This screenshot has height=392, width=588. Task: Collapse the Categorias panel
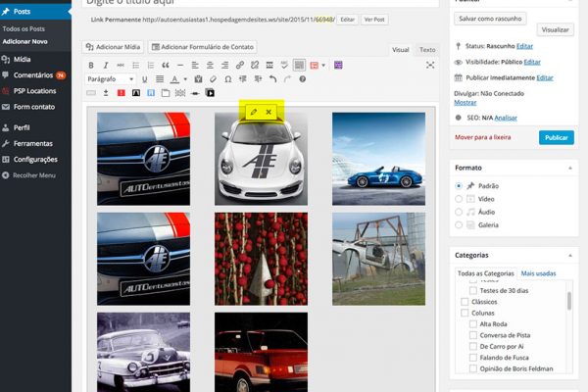(x=570, y=255)
